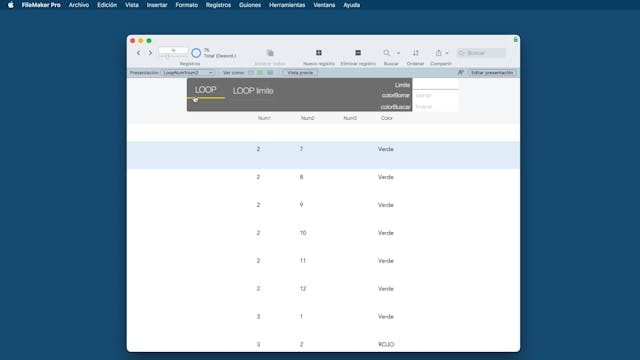Image resolution: width=640 pixels, height=360 pixels.
Task: Open the Ayuda menu
Action: 351,5
